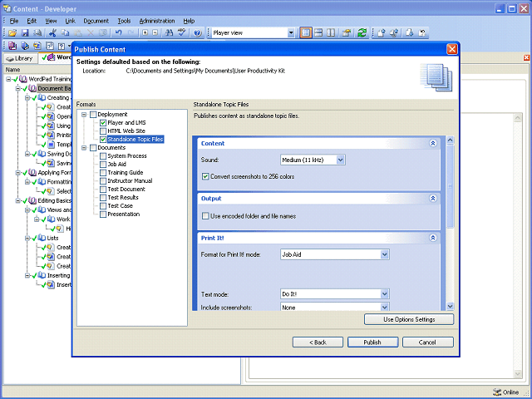Screen dimensions: 532x399
Task: Open the Include screenshots dropdown
Action: pyautogui.click(x=384, y=308)
